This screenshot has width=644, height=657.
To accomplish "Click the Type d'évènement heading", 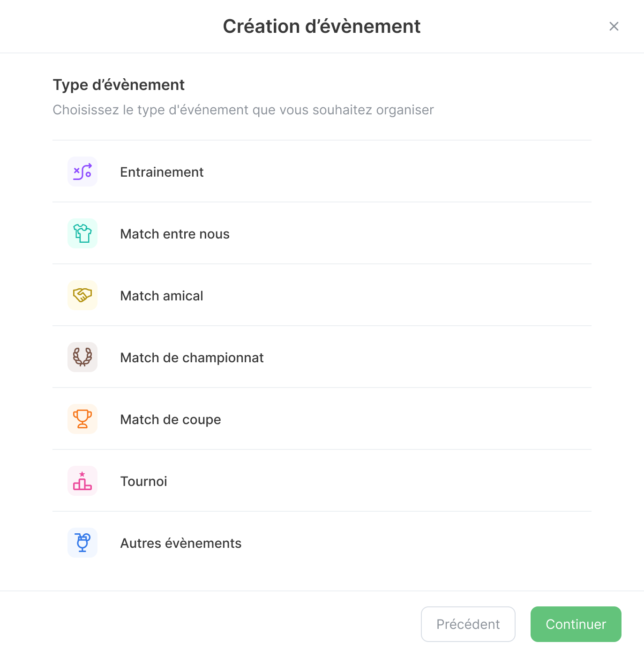I will tap(119, 85).
